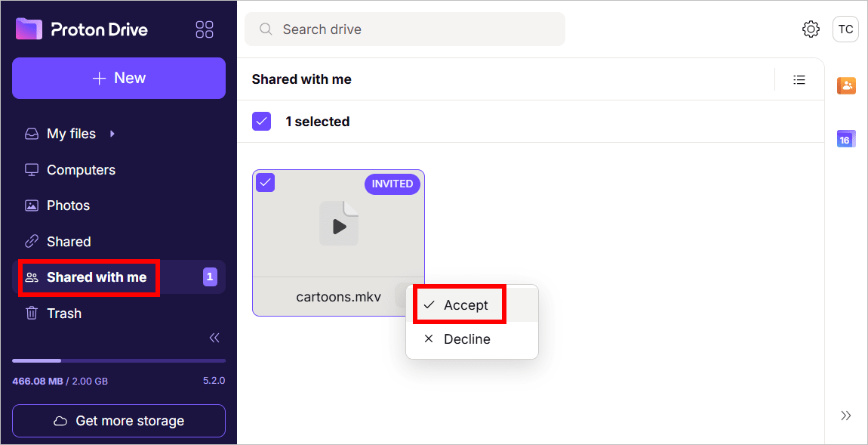Click the cartoons.mkv file name
The height and width of the screenshot is (445, 868).
(338, 297)
